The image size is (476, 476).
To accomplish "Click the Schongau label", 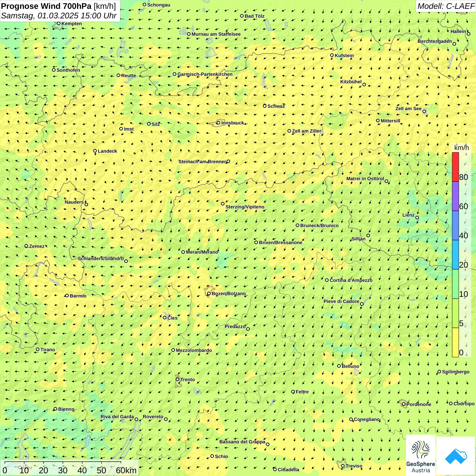I will coord(158,5).
